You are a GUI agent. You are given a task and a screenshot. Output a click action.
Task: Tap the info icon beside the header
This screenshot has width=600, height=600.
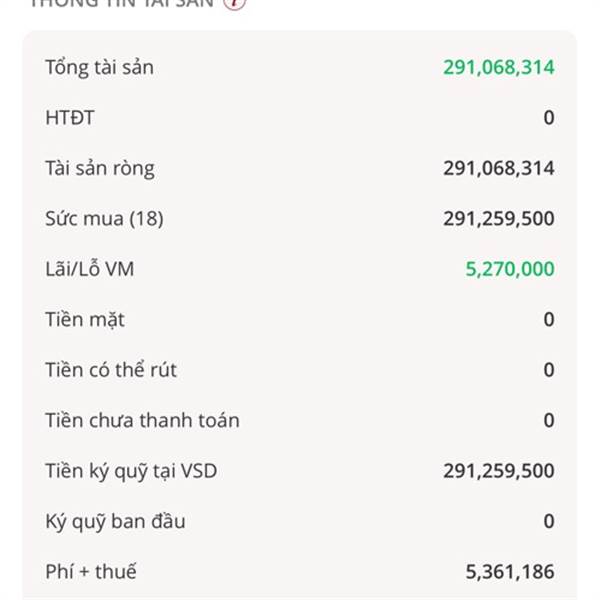point(234,3)
